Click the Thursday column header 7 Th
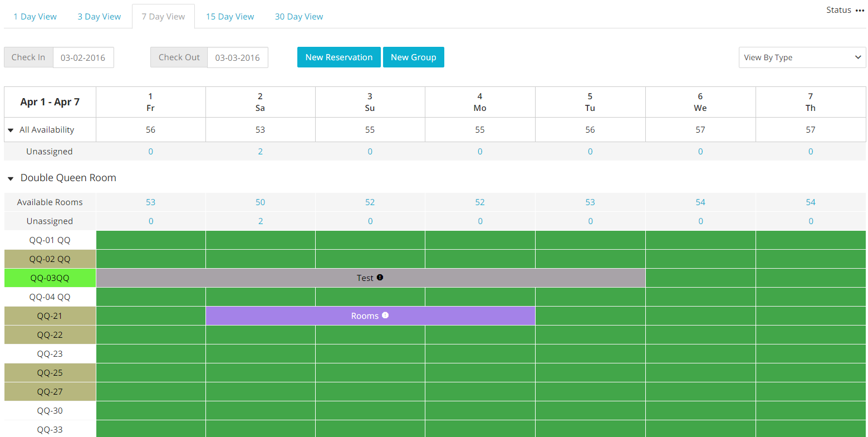Image resolution: width=868 pixels, height=437 pixels. coord(811,102)
